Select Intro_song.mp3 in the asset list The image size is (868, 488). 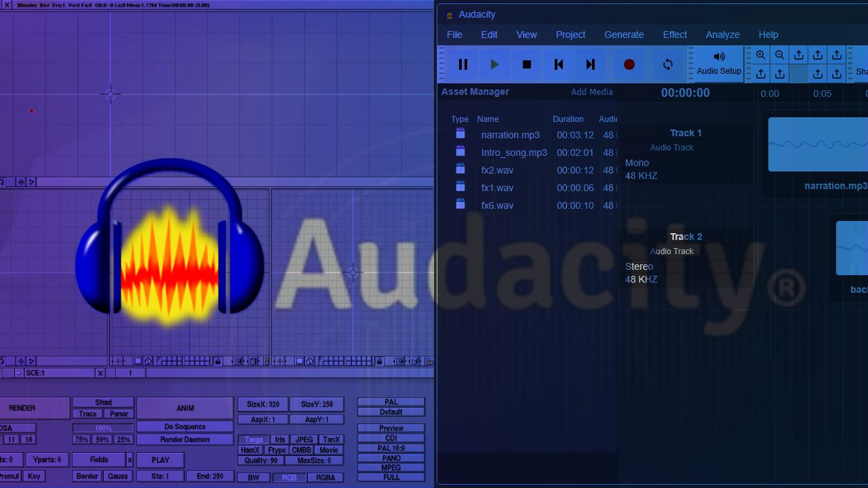tap(514, 152)
